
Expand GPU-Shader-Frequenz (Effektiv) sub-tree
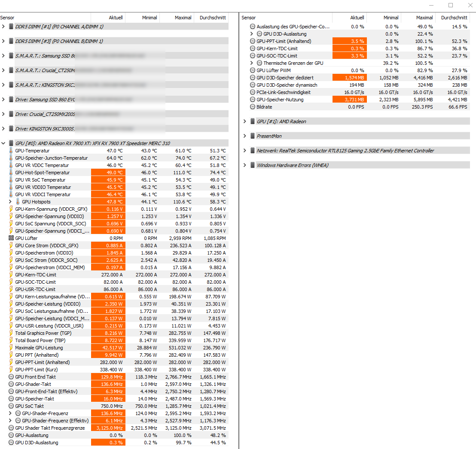tap(10, 421)
